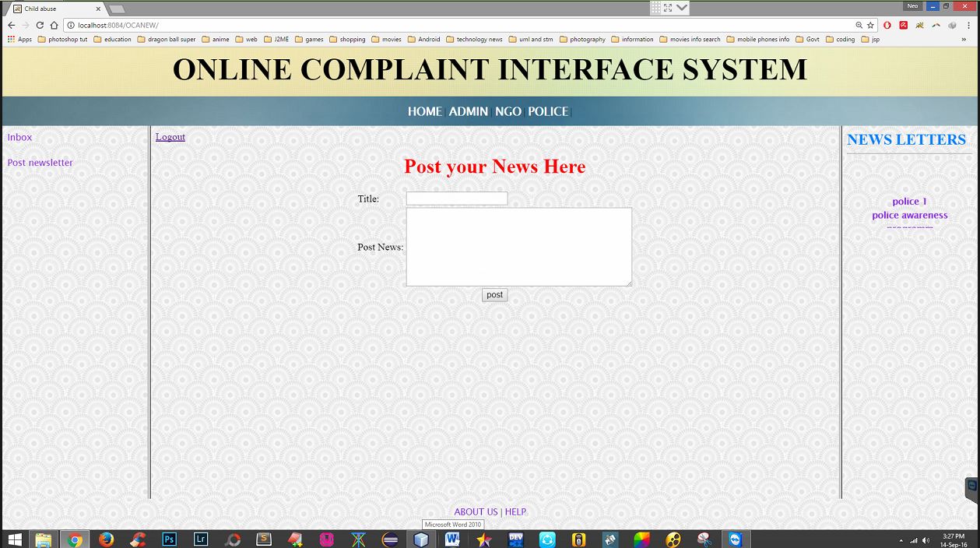Submit the news with the post button
Viewport: 980px width, 548px height.
coord(494,295)
